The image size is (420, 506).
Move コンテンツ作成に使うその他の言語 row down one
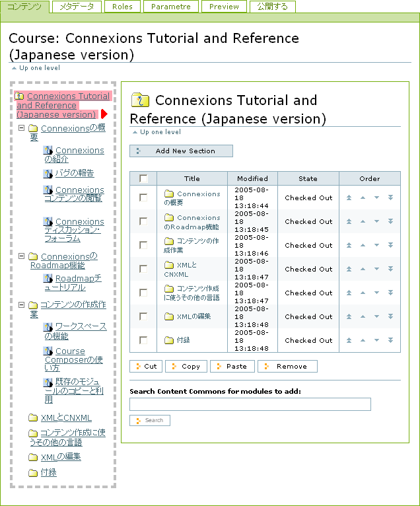(377, 293)
